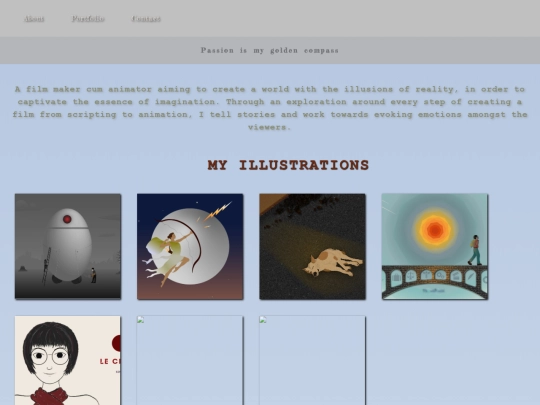Open the Contact navigation link
This screenshot has height=405, width=540.
coord(146,19)
